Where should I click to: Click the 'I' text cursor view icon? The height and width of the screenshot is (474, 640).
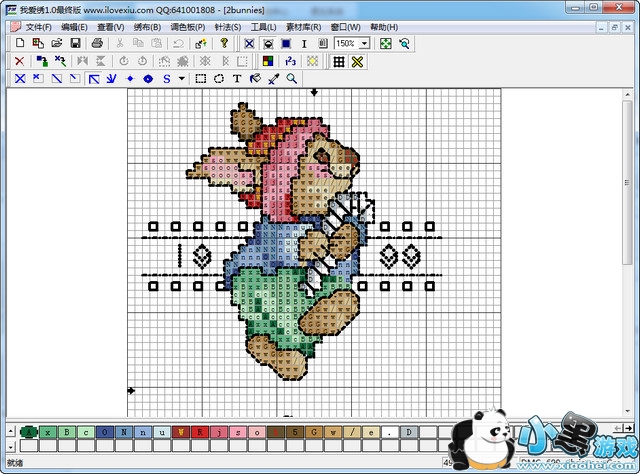pyautogui.click(x=304, y=44)
